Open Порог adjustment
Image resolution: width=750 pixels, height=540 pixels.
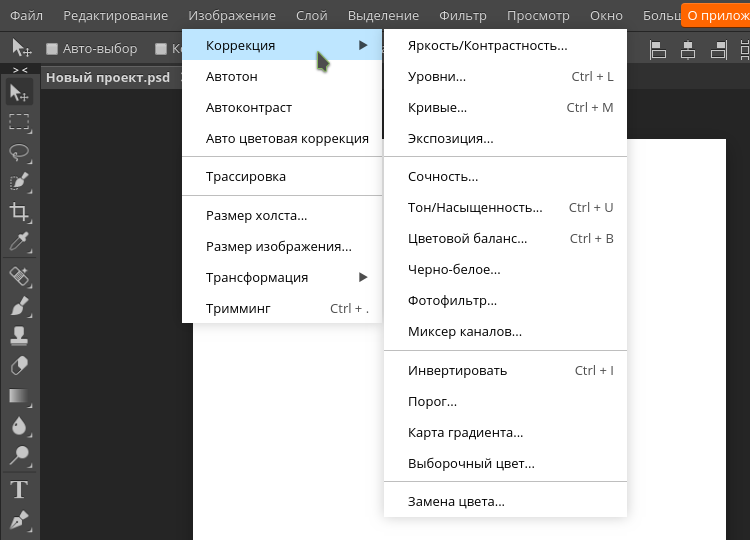point(505,402)
